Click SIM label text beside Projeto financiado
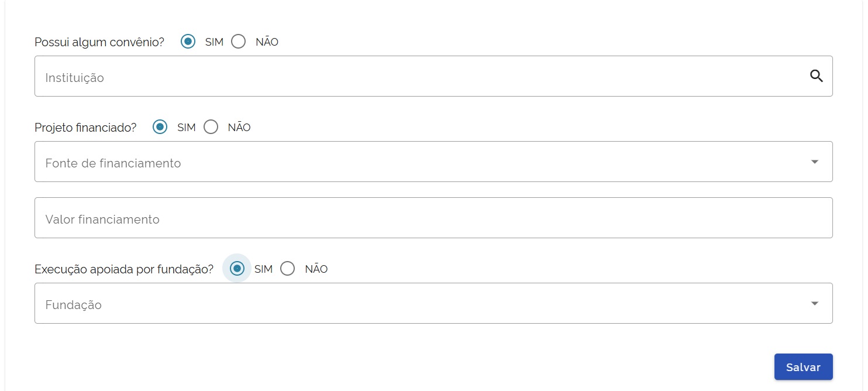Screen dimensions: 868x391 (187, 128)
